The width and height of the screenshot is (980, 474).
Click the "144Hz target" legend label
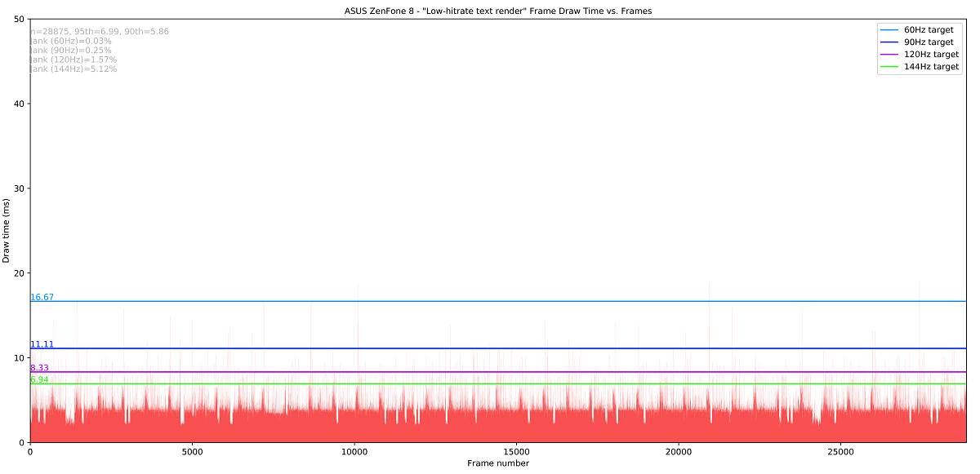tap(931, 67)
